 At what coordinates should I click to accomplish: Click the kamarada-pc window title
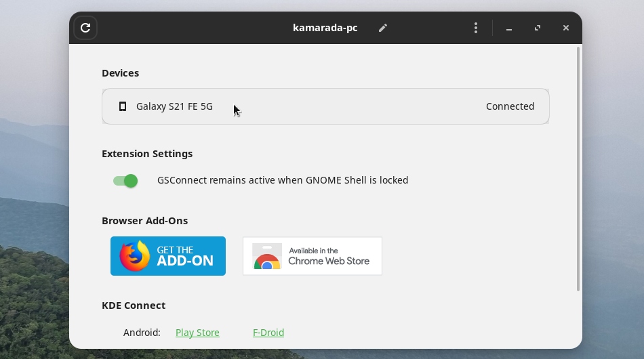(x=325, y=28)
